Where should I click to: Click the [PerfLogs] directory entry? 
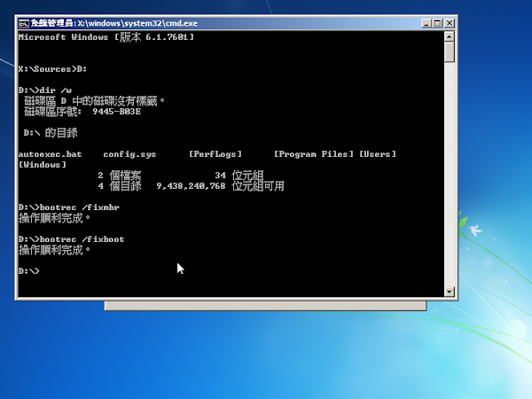pyautogui.click(x=215, y=154)
